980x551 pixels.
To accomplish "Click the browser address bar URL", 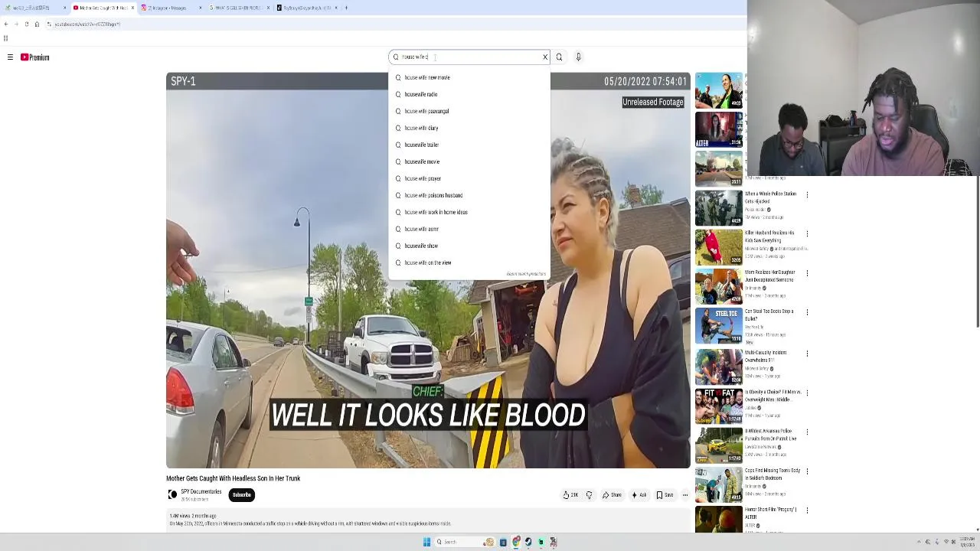I will (x=87, y=24).
